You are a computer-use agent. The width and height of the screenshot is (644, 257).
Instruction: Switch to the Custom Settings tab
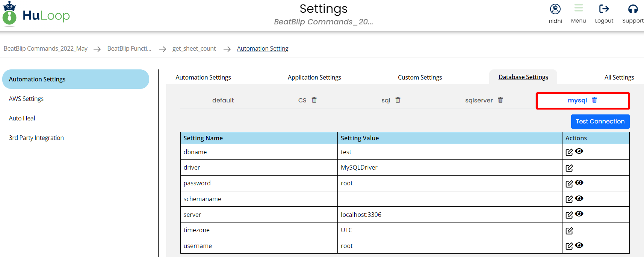pyautogui.click(x=420, y=77)
